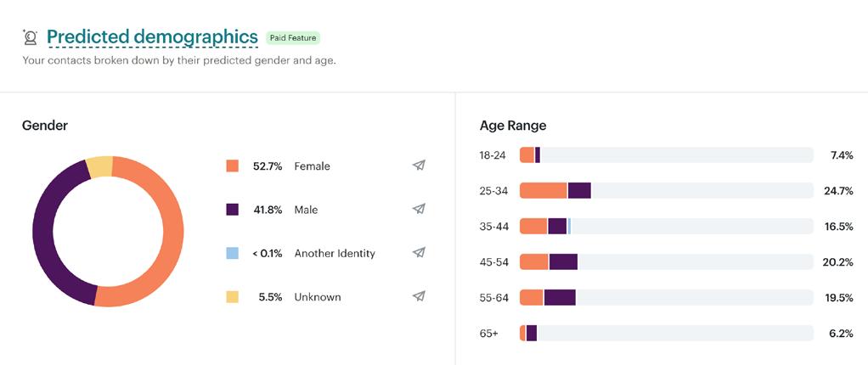This screenshot has width=868, height=365.
Task: Click send icon next to Another Identity
Action: click(x=419, y=253)
